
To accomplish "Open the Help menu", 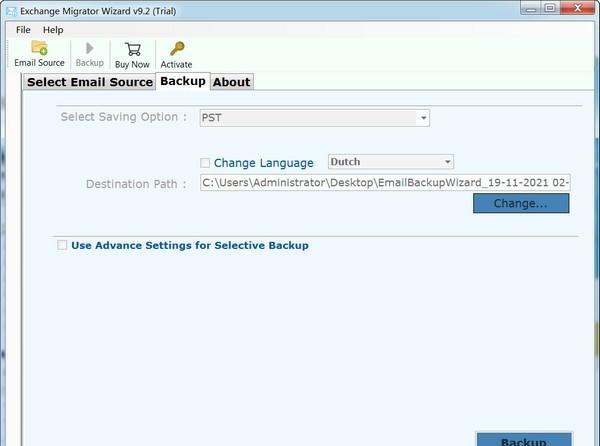I will (x=53, y=30).
